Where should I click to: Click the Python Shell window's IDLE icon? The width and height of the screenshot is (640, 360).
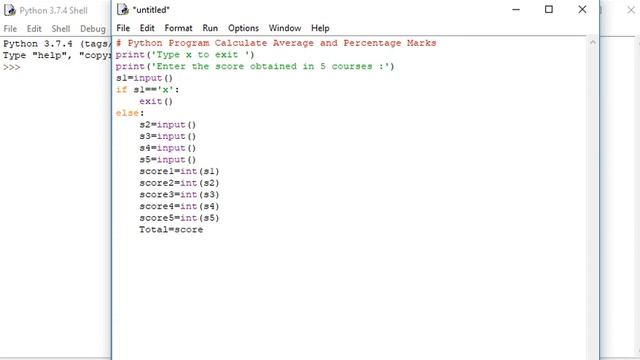[10, 10]
